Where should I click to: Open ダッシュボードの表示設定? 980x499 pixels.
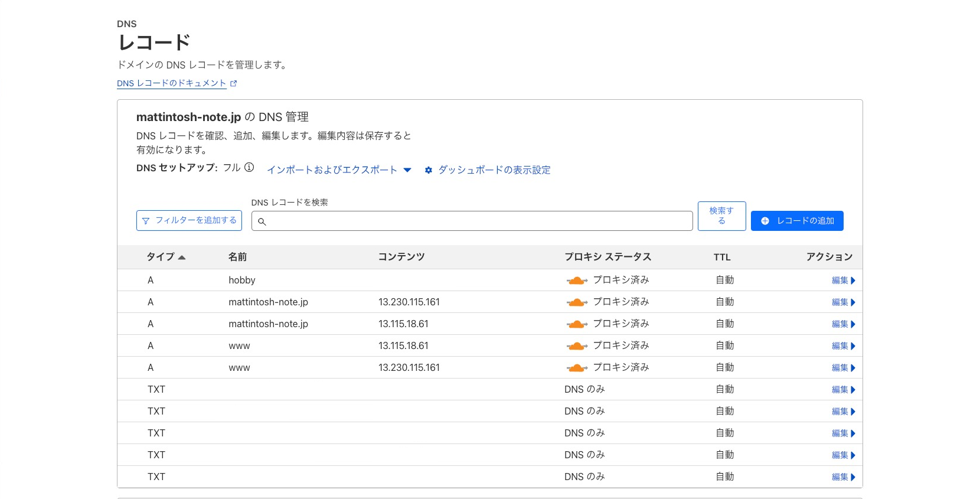click(494, 170)
